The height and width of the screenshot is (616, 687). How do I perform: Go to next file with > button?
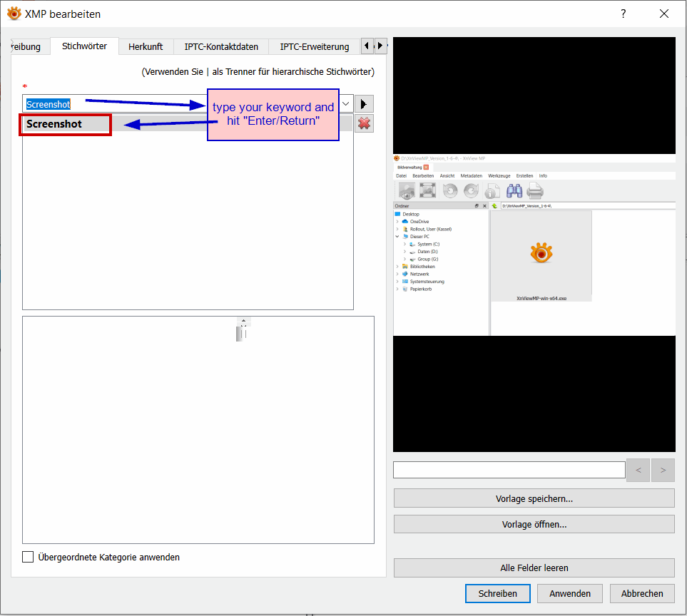point(663,470)
